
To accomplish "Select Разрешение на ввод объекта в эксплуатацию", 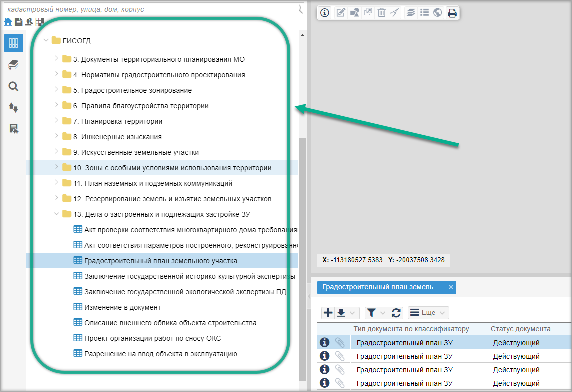I will point(160,354).
